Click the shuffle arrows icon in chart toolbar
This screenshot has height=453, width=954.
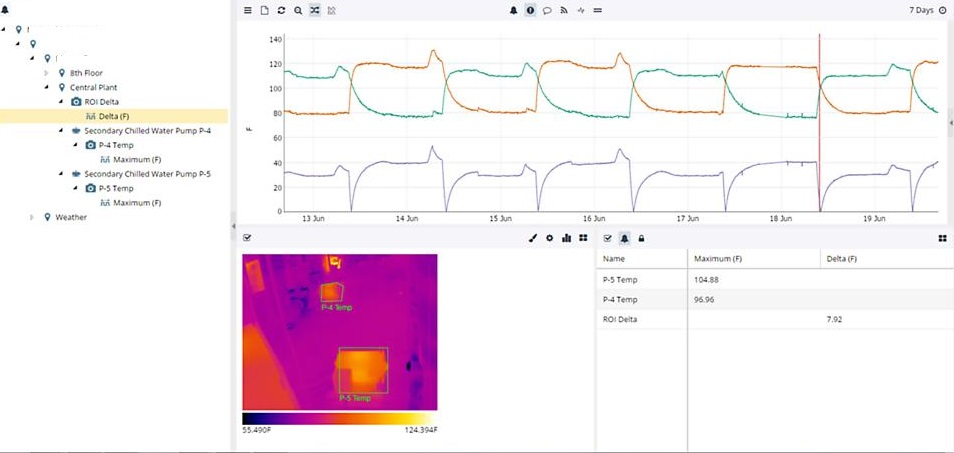(x=314, y=10)
